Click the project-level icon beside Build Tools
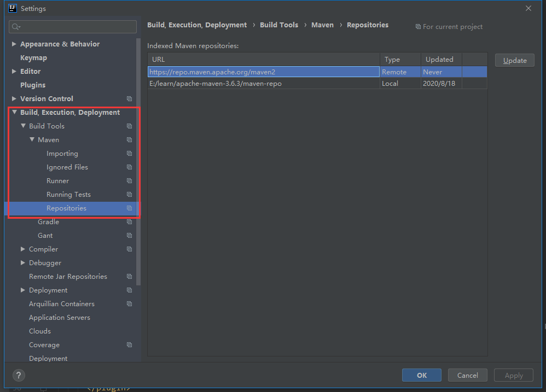Viewport: 546px width, 392px height. click(129, 126)
